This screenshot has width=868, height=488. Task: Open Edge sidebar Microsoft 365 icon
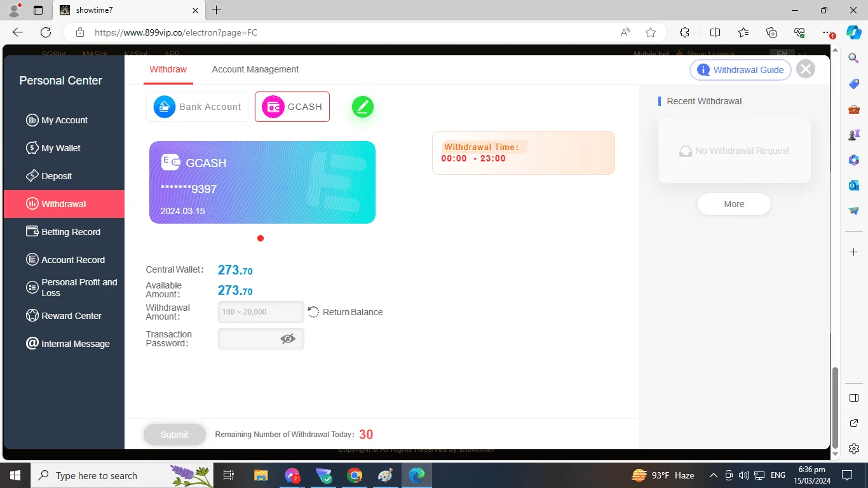[854, 160]
